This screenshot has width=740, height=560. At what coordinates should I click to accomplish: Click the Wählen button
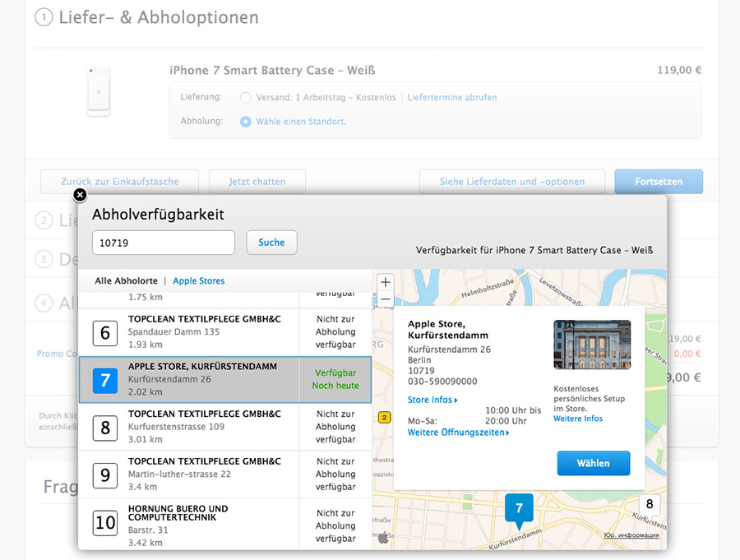point(593,463)
